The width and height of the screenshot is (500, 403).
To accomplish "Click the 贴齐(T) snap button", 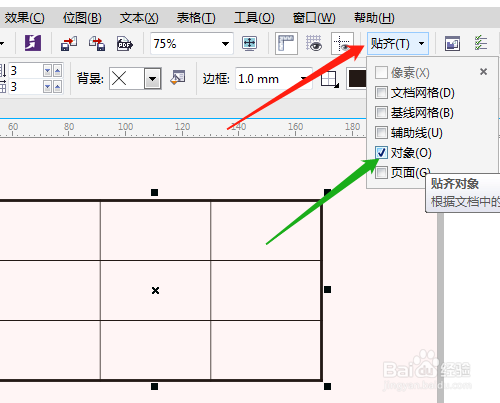I will 397,43.
